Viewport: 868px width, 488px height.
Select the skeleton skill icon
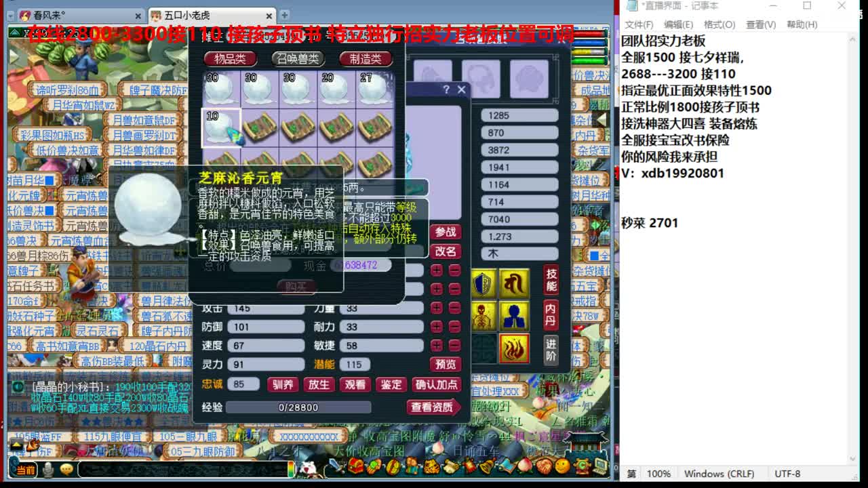tap(484, 316)
